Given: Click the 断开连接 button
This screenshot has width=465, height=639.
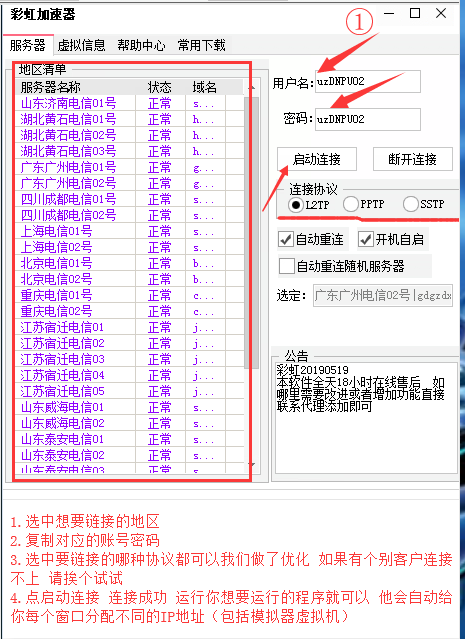Looking at the screenshot, I should click(x=413, y=159).
